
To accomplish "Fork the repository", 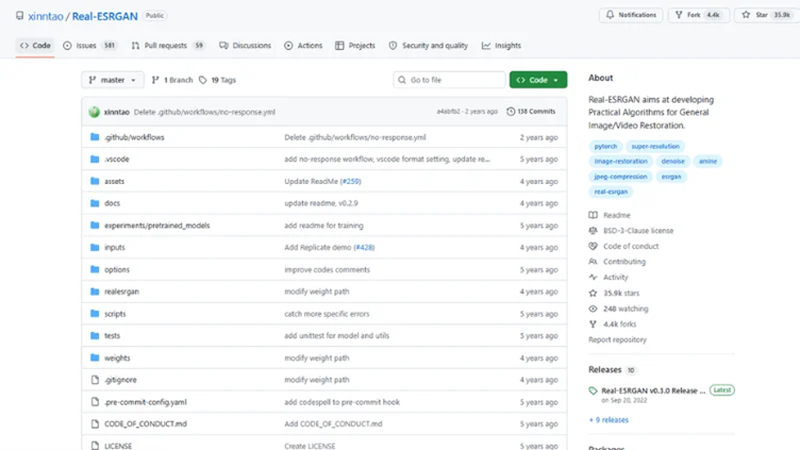I will (x=698, y=15).
